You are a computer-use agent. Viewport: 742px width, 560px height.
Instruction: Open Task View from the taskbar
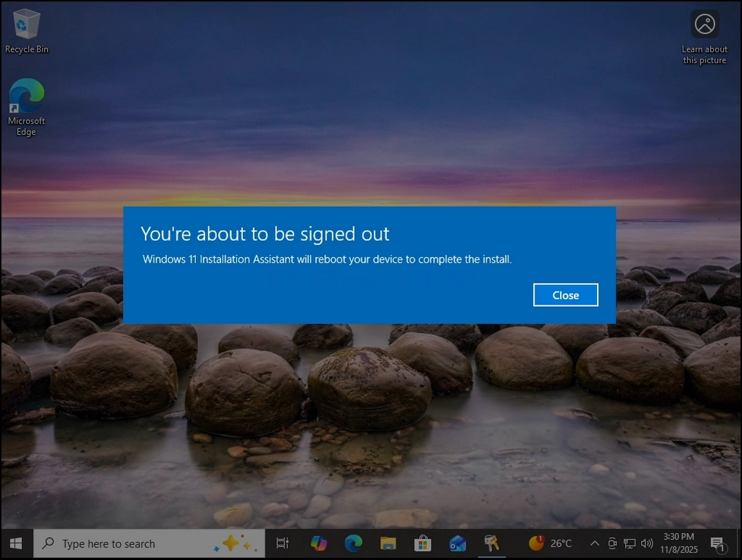point(282,543)
